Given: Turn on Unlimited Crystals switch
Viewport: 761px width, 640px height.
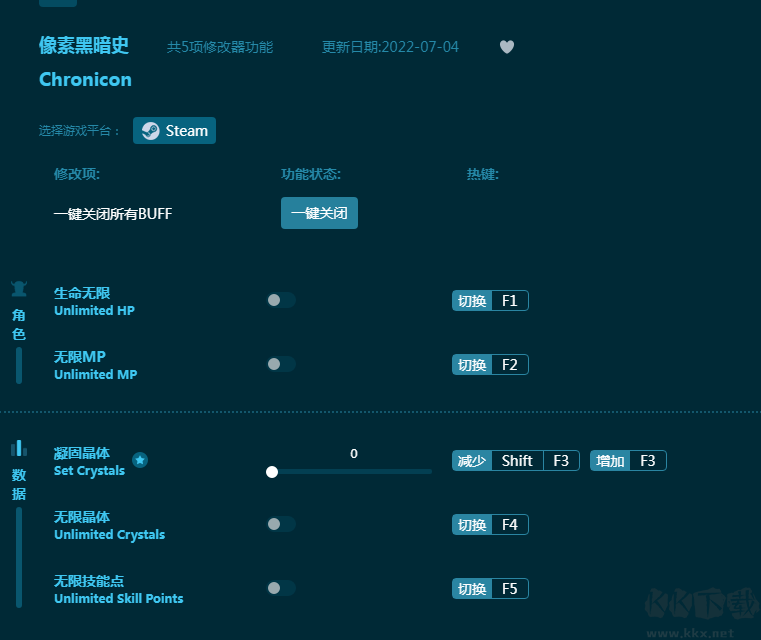Looking at the screenshot, I should tap(281, 524).
